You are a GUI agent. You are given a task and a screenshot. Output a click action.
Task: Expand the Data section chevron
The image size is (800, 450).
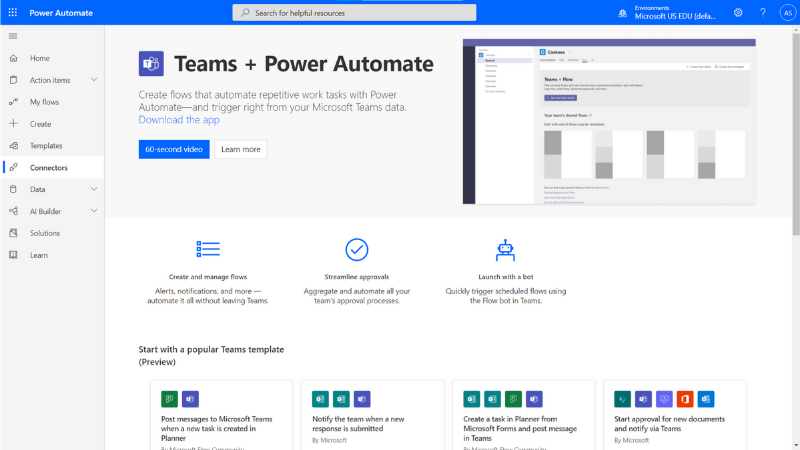click(94, 189)
